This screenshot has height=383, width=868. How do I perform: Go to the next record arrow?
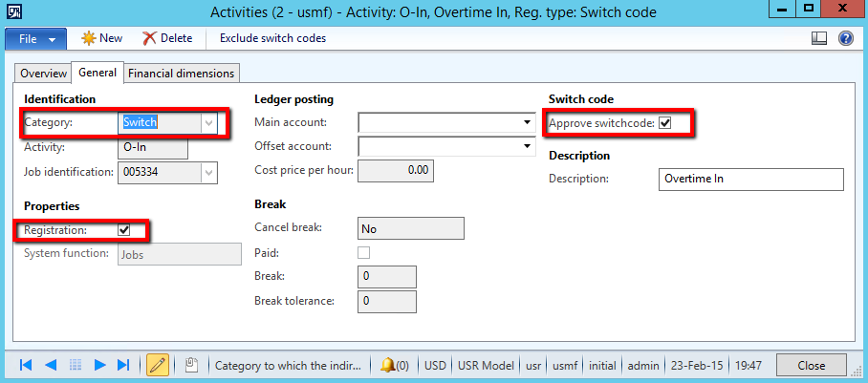point(98,365)
